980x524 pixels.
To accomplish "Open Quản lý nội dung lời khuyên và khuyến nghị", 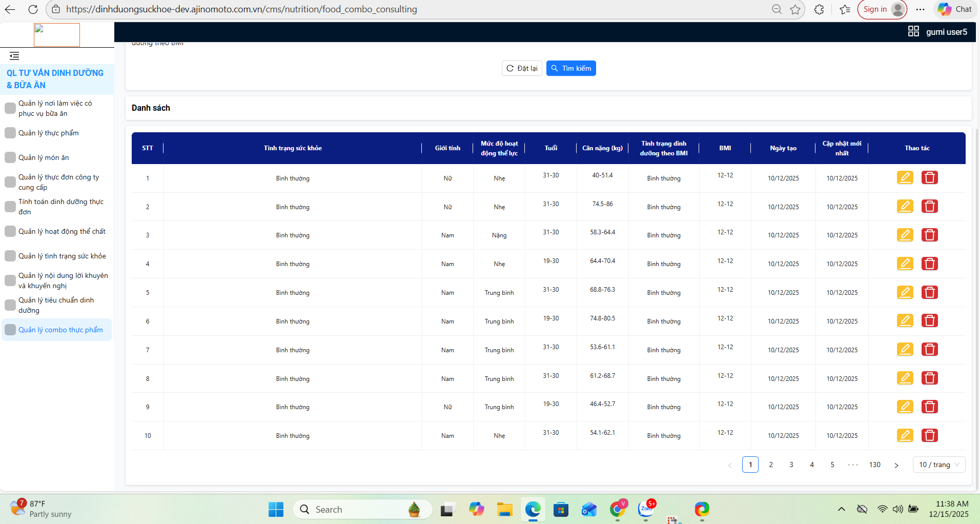I will [57, 280].
